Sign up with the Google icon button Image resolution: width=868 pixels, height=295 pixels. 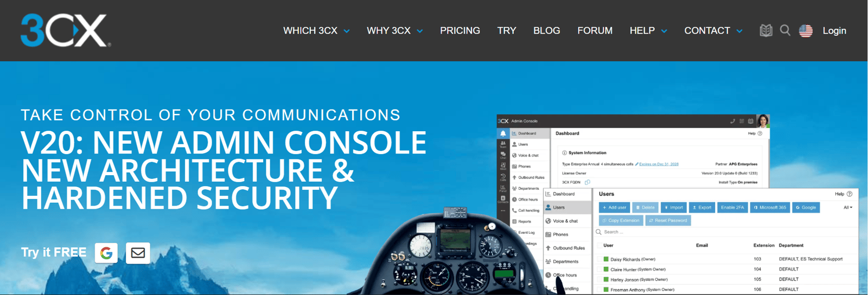(106, 253)
